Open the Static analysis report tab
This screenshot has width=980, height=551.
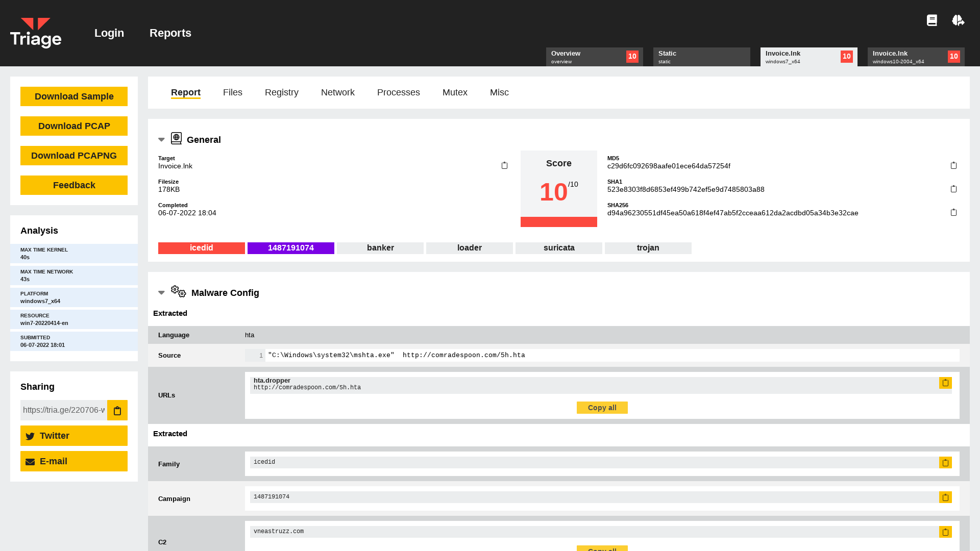click(702, 57)
